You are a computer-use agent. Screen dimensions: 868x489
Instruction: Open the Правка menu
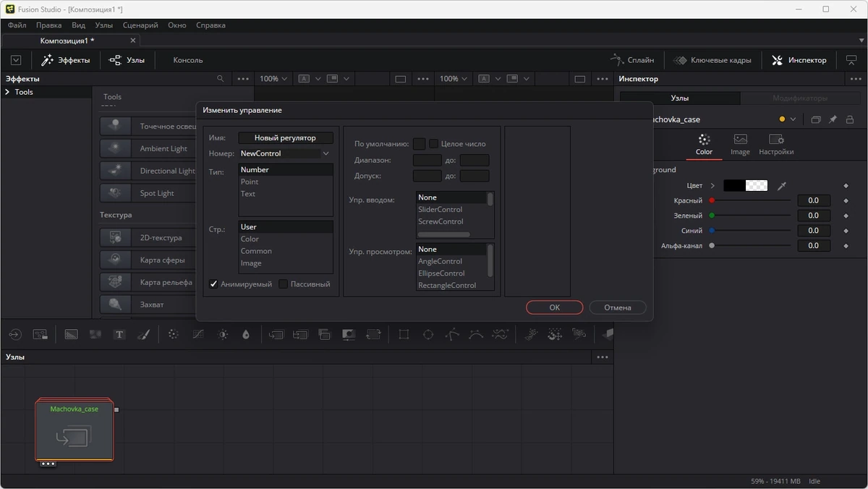pyautogui.click(x=48, y=25)
